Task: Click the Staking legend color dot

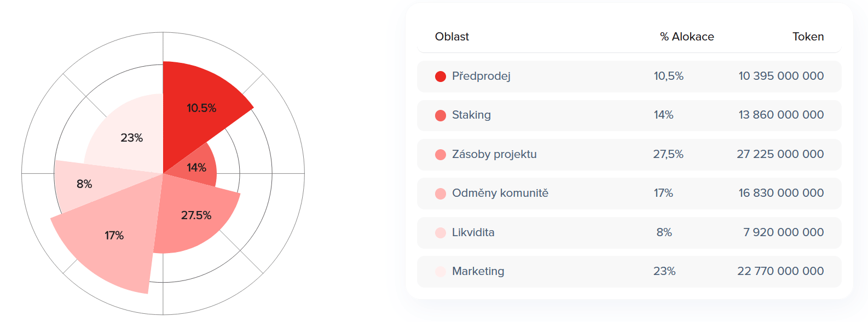Action: 441,115
